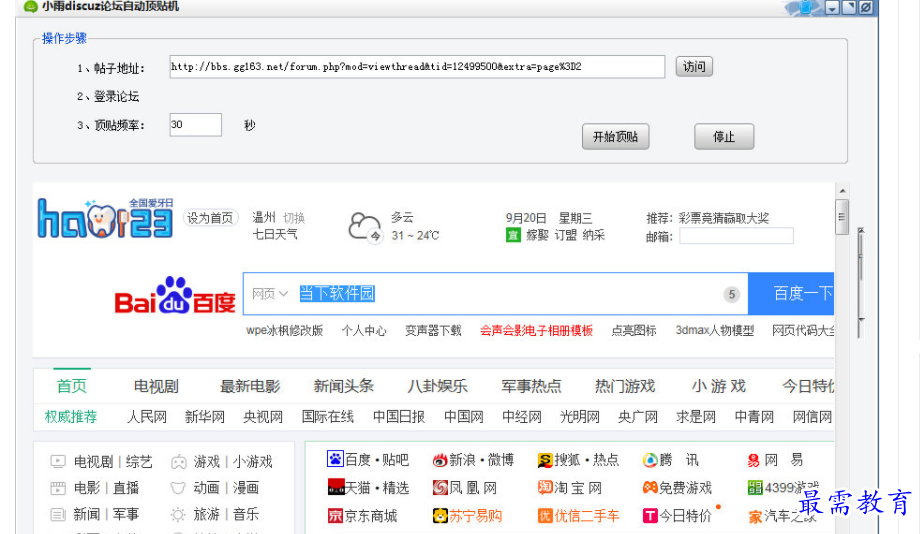Open 优信二手车 icon
Viewport: 920px width, 534px height.
[x=545, y=516]
